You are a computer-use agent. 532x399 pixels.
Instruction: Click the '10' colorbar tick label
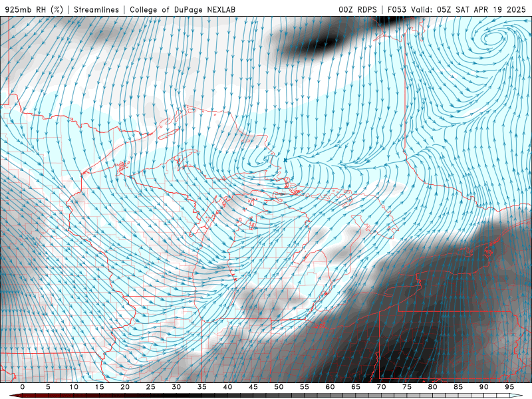tap(74, 387)
